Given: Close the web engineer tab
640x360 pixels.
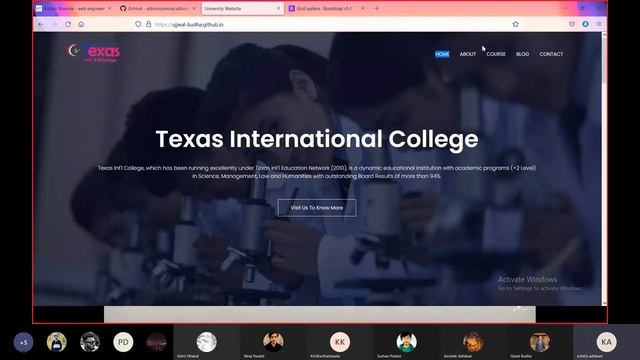Looking at the screenshot, I should point(109,8).
